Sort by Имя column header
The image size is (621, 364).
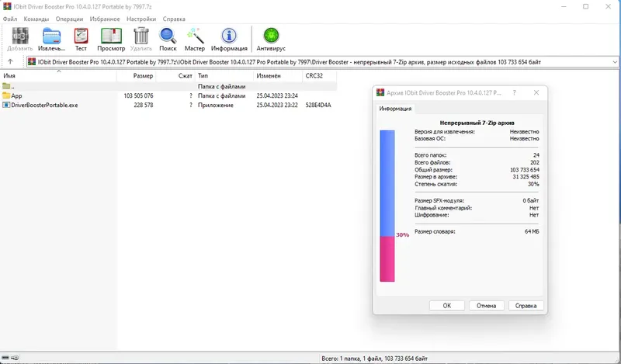tap(58, 75)
